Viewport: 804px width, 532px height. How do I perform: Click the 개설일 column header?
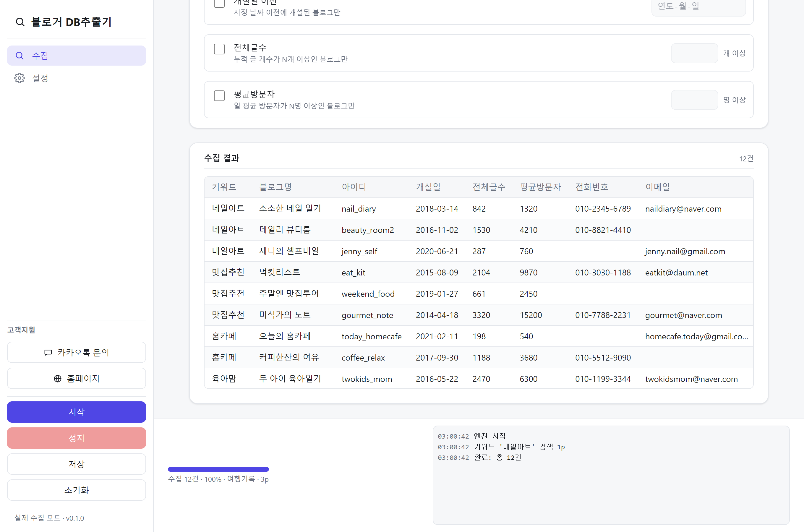[x=428, y=187]
